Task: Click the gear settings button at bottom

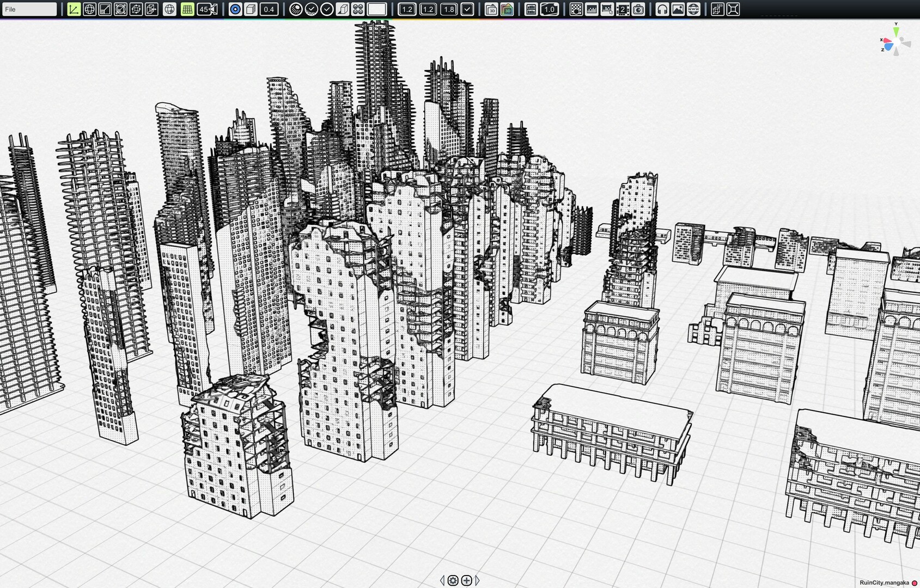Action: (453, 580)
